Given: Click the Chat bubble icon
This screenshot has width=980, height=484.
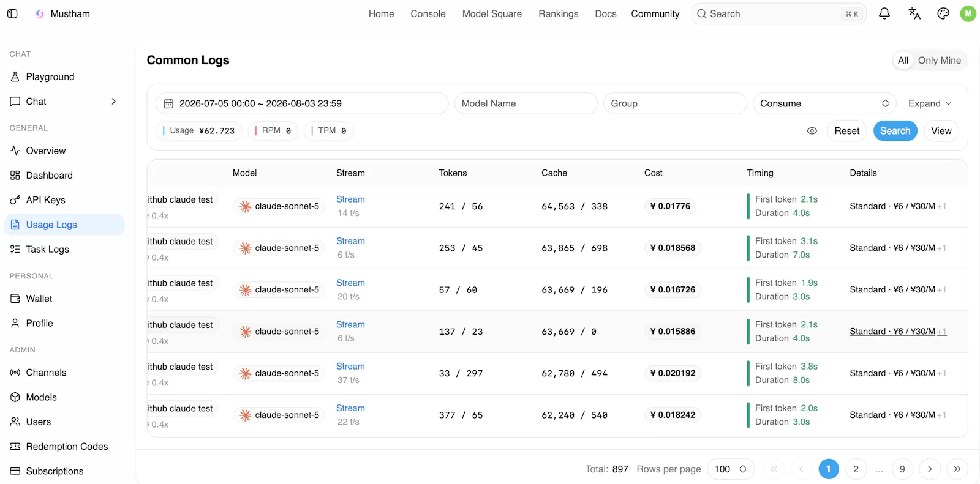Looking at the screenshot, I should point(15,102).
